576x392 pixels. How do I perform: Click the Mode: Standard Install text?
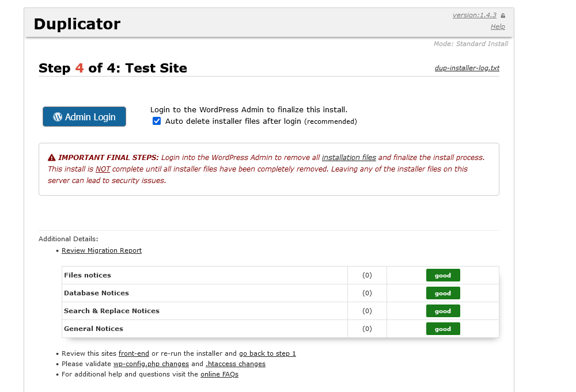click(471, 44)
